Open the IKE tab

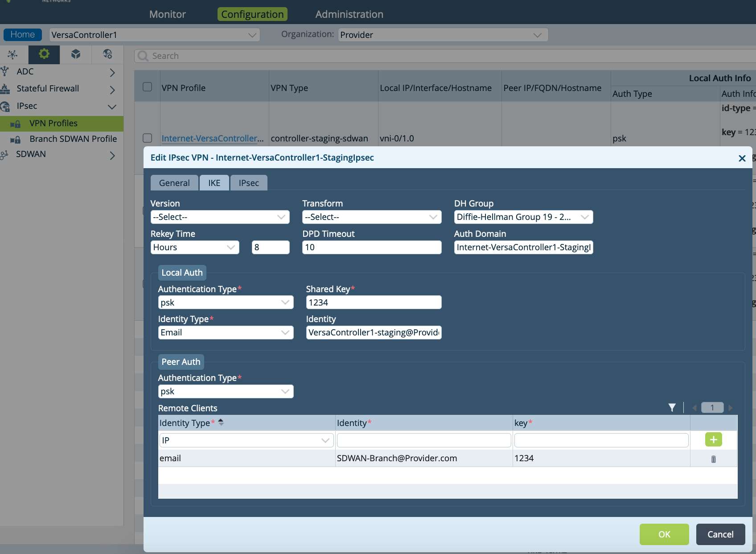[x=214, y=183]
